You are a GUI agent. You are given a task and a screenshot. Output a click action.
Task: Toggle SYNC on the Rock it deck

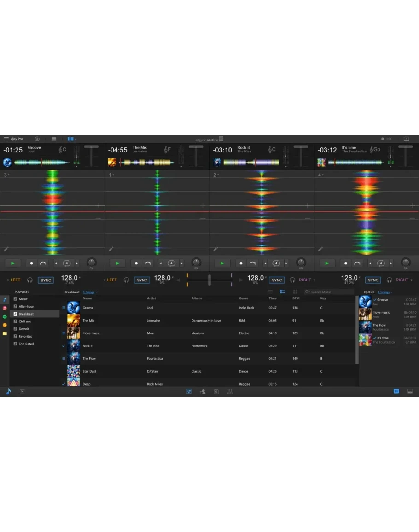(277, 280)
